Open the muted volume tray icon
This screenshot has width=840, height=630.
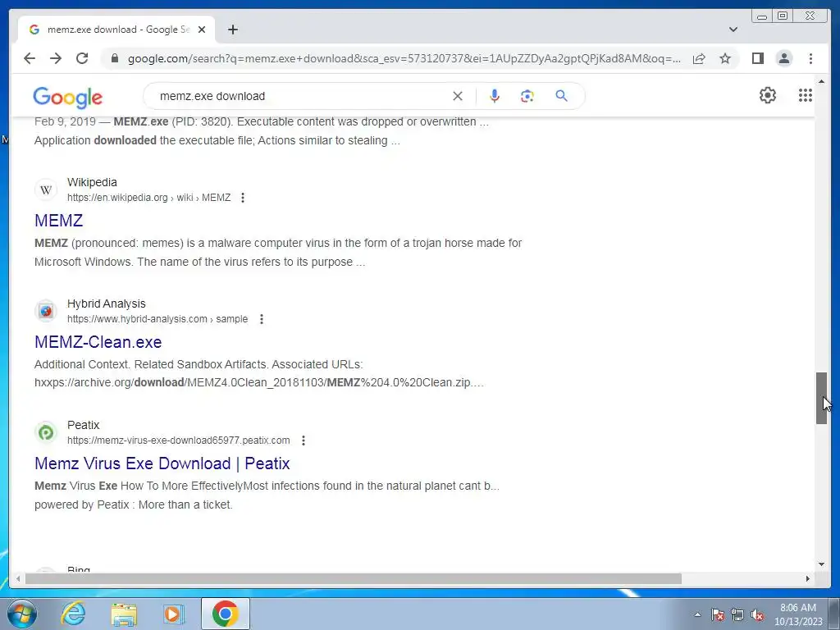pyautogui.click(x=757, y=614)
